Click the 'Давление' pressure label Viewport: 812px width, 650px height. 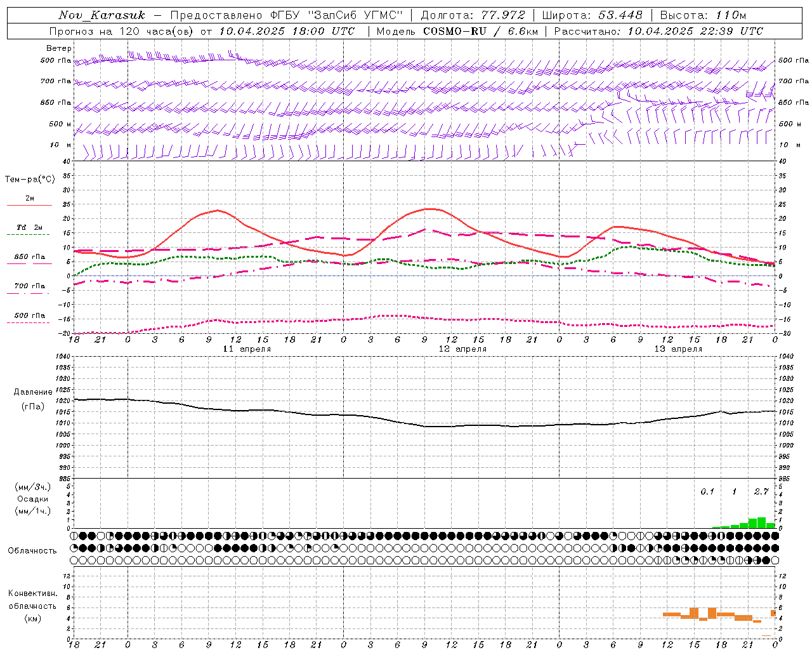33,392
